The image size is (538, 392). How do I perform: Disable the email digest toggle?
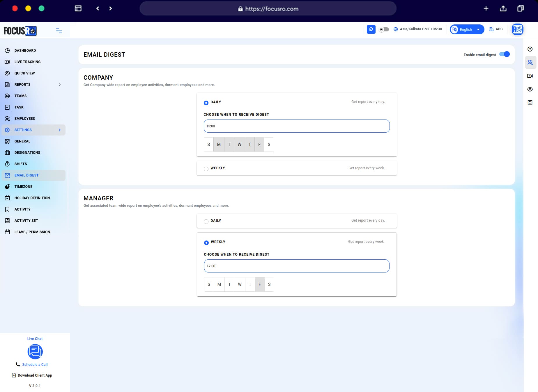coord(505,54)
